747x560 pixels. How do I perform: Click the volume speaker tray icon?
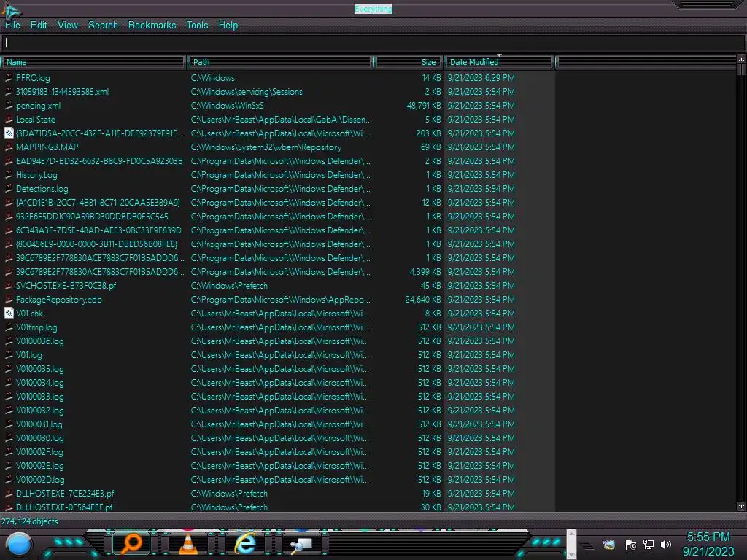pyautogui.click(x=666, y=544)
